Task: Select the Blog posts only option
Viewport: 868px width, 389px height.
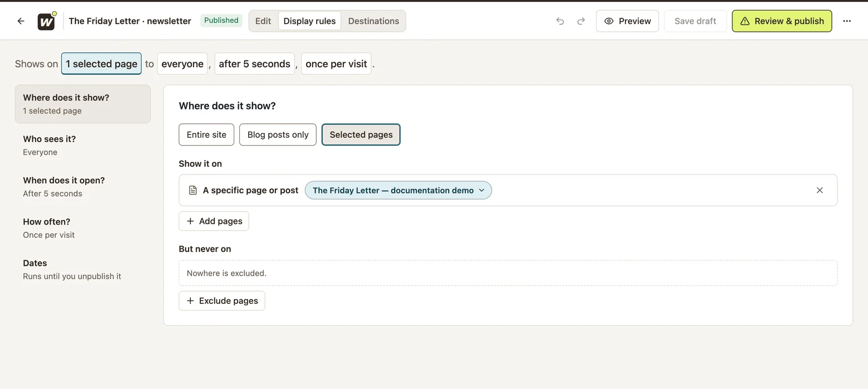Action: [x=278, y=134]
